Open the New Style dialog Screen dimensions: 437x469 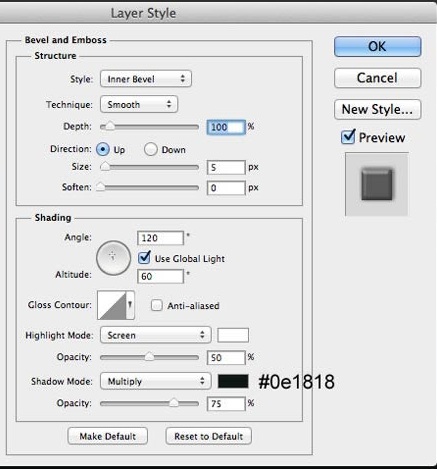(x=377, y=109)
